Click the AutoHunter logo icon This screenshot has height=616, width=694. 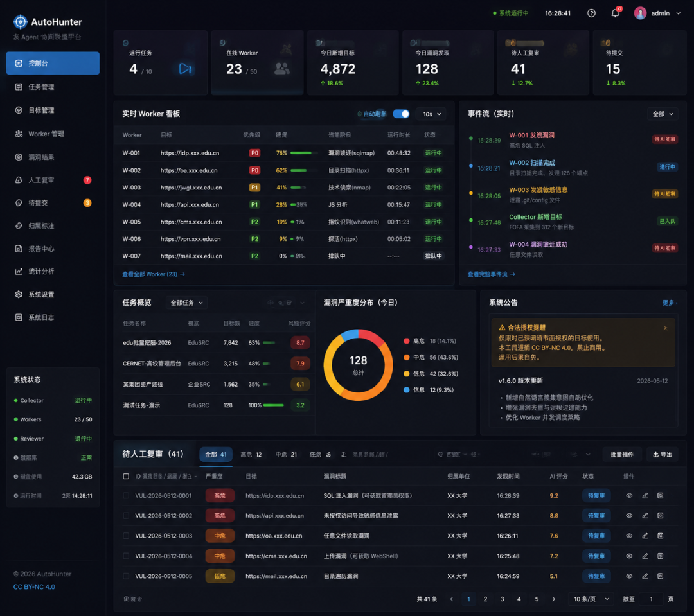click(21, 22)
